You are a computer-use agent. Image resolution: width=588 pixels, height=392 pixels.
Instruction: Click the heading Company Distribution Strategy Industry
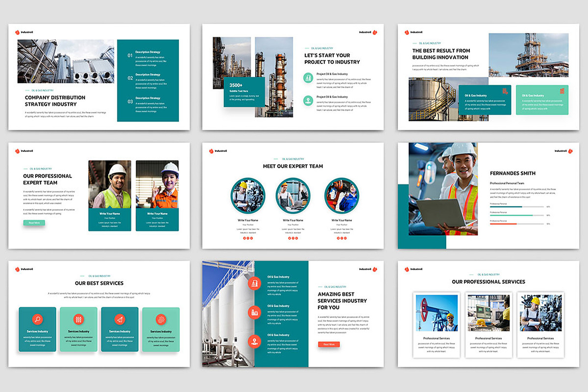(x=55, y=101)
